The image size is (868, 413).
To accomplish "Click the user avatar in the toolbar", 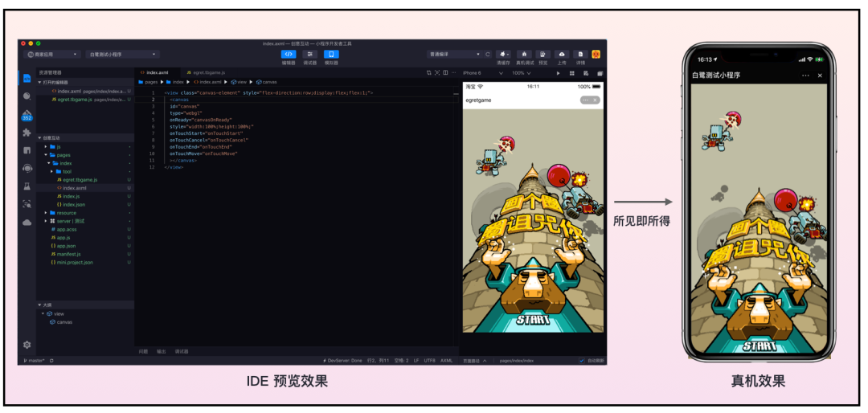I will click(x=596, y=55).
